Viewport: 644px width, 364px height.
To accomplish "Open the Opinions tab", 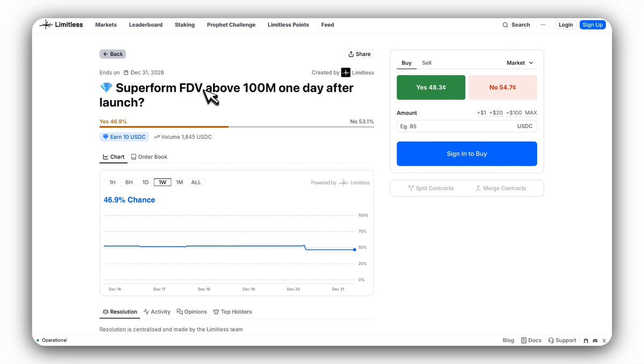I will coord(192,312).
